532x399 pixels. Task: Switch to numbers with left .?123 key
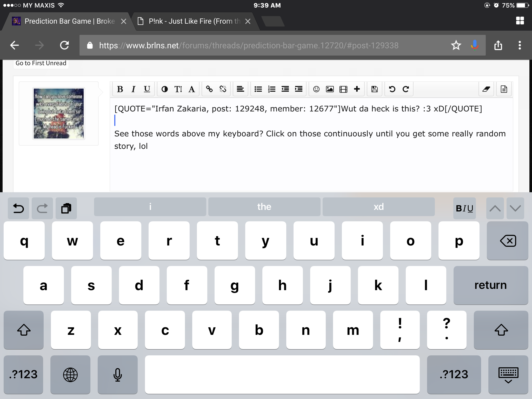click(x=23, y=375)
